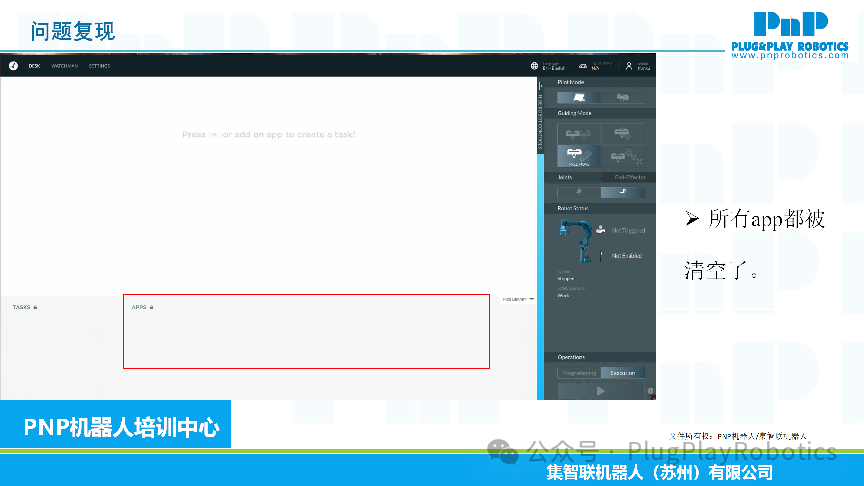Image resolution: width=864 pixels, height=486 pixels.
Task: Collapse the Hide Robot Controls side strip
Action: coord(541,116)
